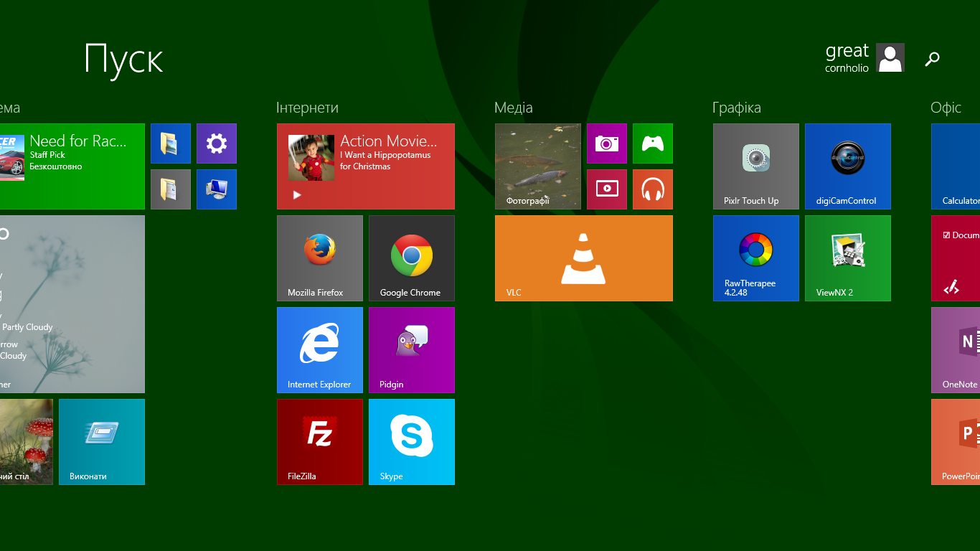Open the Camera small tile
Image resolution: width=980 pixels, height=551 pixels.
[607, 143]
